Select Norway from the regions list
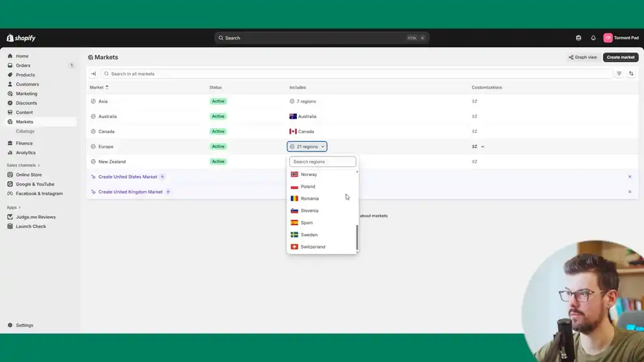Image resolution: width=644 pixels, height=362 pixels. pos(308,174)
